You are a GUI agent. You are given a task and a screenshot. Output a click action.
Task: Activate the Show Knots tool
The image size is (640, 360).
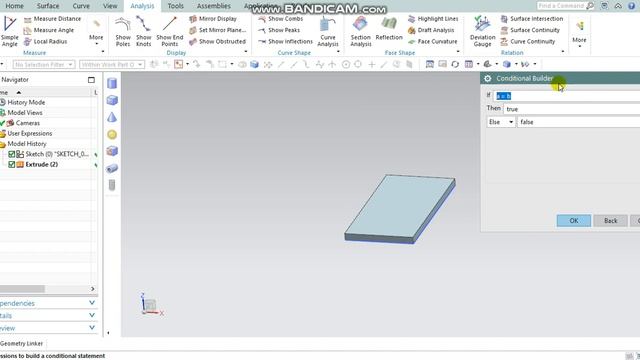point(143,31)
